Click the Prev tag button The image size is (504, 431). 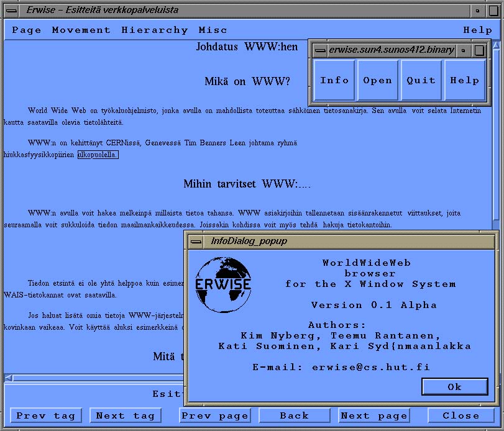[45, 415]
